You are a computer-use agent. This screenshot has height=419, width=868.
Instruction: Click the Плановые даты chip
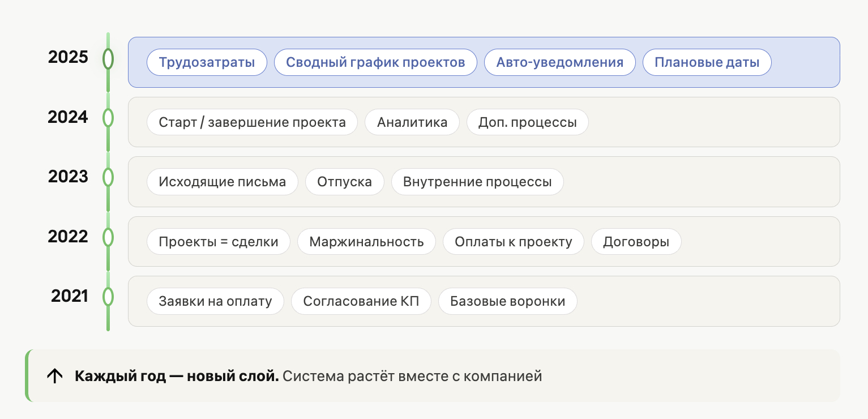707,62
